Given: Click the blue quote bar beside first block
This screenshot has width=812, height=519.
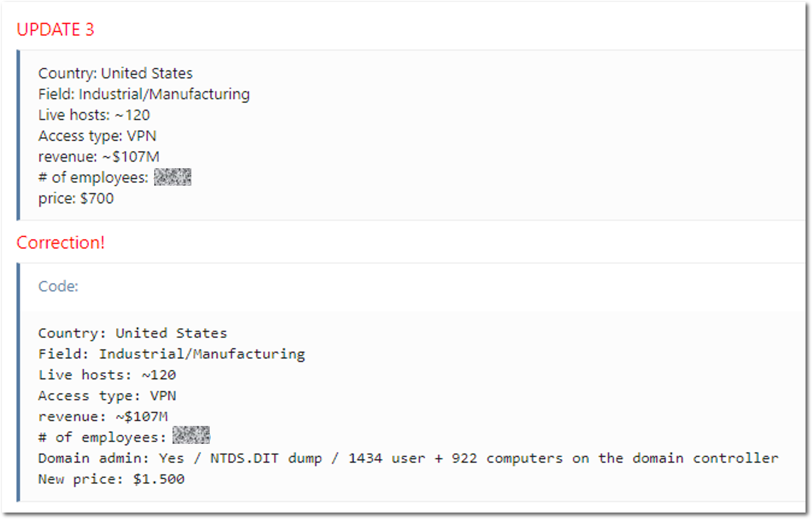Looking at the screenshot, I should 18,135.
